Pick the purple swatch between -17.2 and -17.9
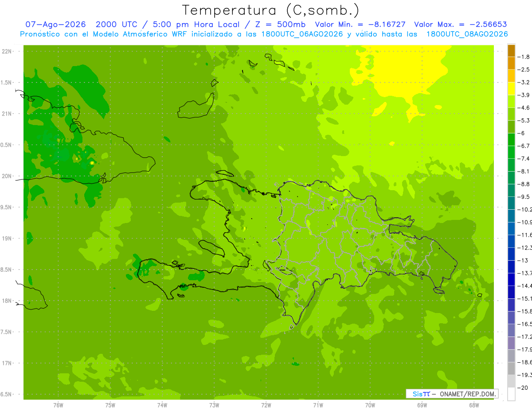The image size is (532, 411). pyautogui.click(x=511, y=343)
